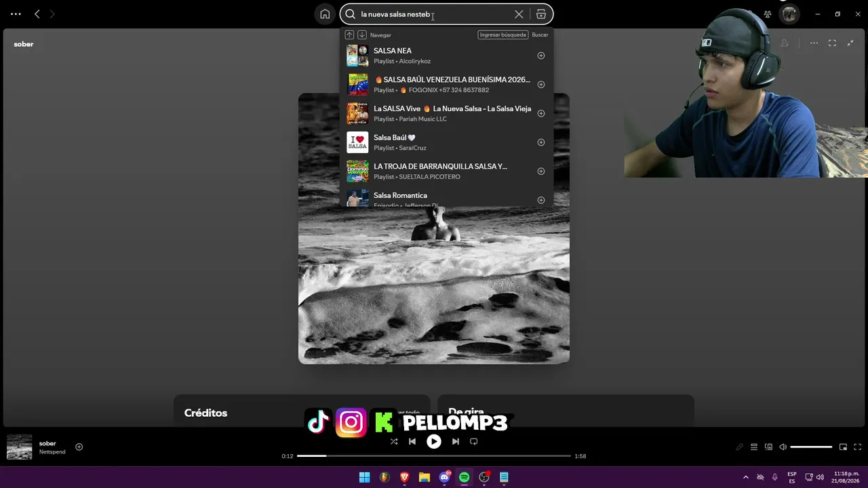Viewport: 868px width, 488px height.
Task: Open Windows Start menu
Action: click(x=364, y=477)
